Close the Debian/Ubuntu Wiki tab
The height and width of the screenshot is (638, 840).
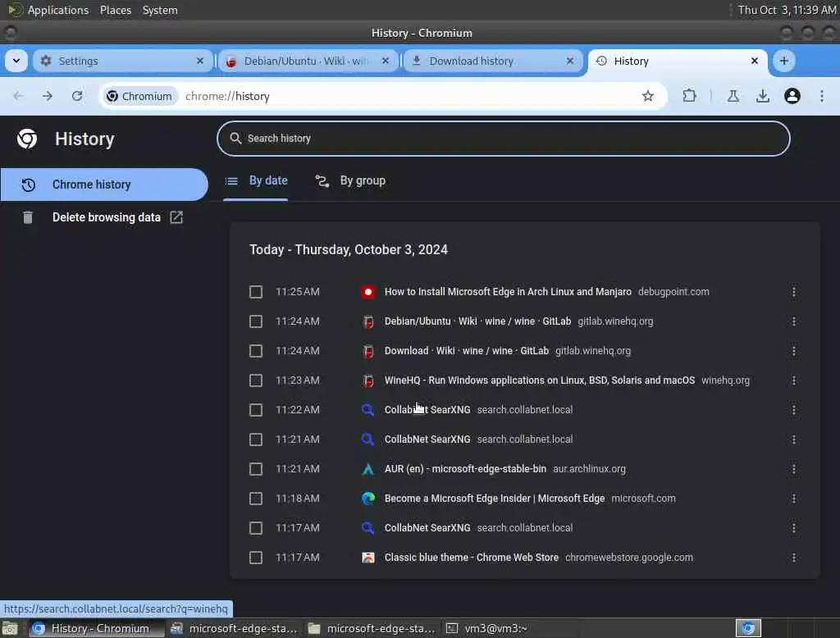386,61
